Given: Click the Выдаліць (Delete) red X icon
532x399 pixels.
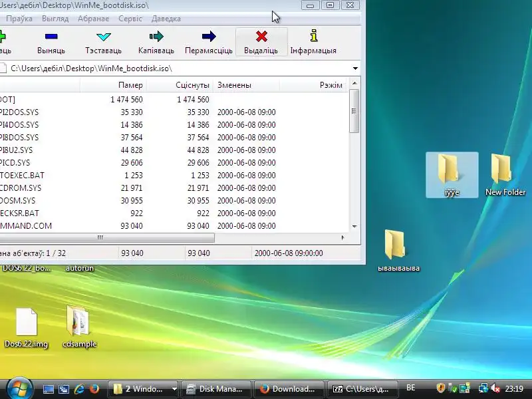Looking at the screenshot, I should (x=261, y=37).
